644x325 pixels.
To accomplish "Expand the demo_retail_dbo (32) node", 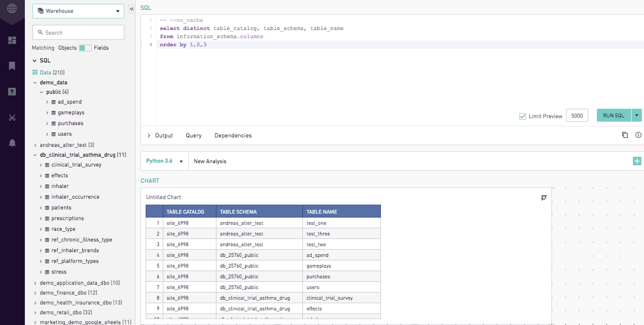I will pyautogui.click(x=35, y=313).
